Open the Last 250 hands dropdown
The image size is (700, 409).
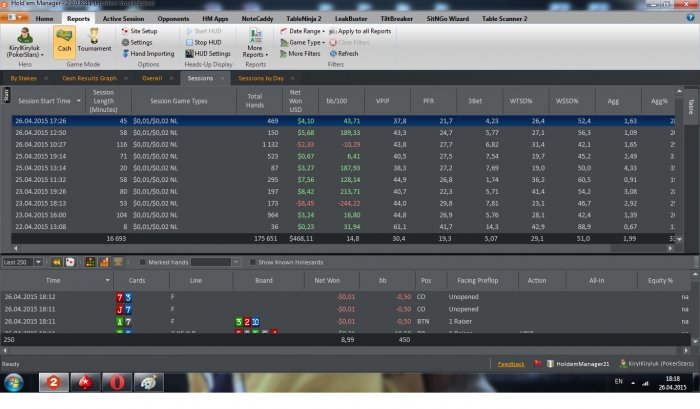(38, 262)
